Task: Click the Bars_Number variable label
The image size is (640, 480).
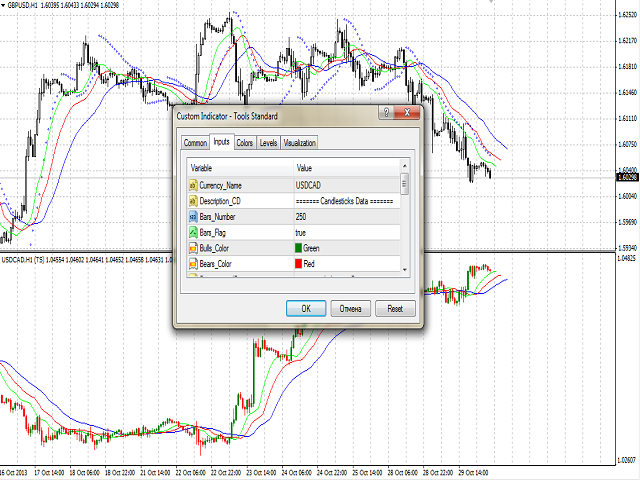Action: [217, 217]
